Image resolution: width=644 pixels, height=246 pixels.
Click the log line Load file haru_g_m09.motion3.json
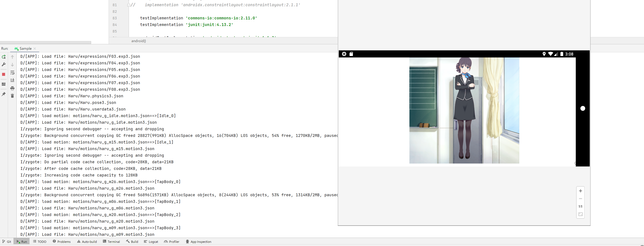point(87,234)
